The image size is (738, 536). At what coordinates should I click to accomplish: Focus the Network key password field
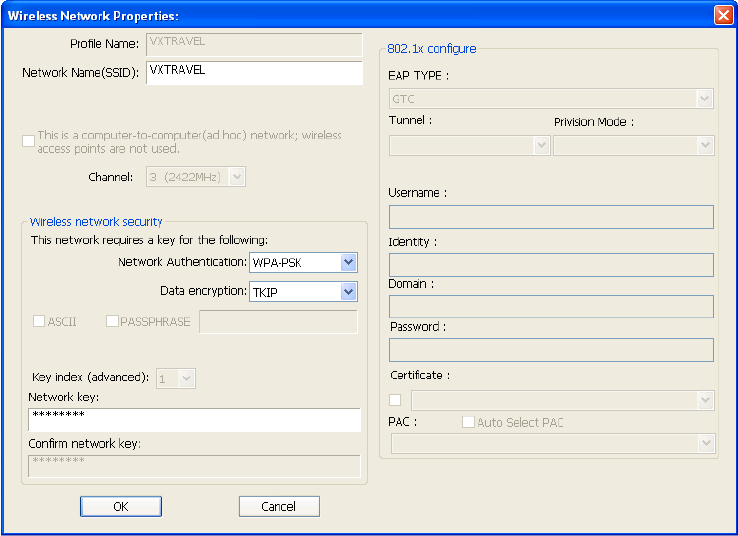194,419
